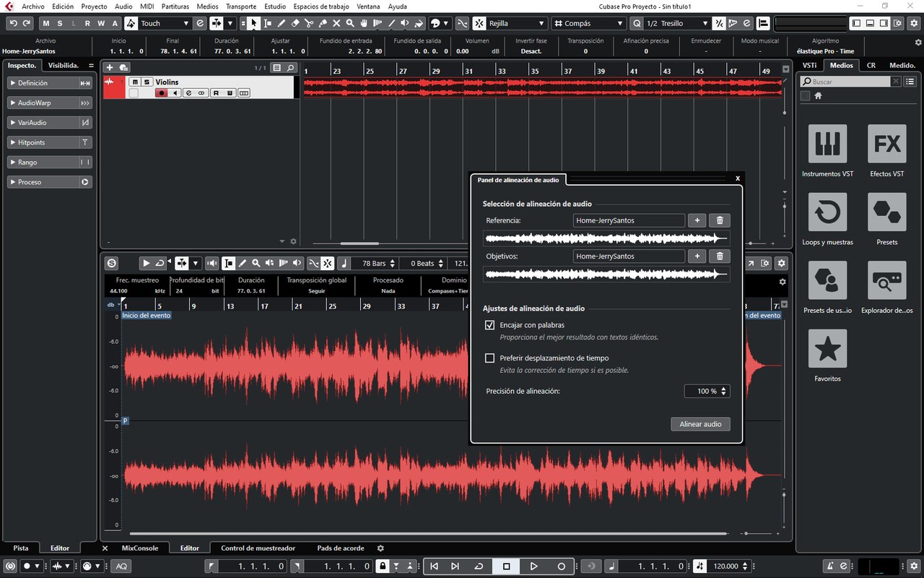Toggle Cycle loop in transport bar

[x=479, y=566]
